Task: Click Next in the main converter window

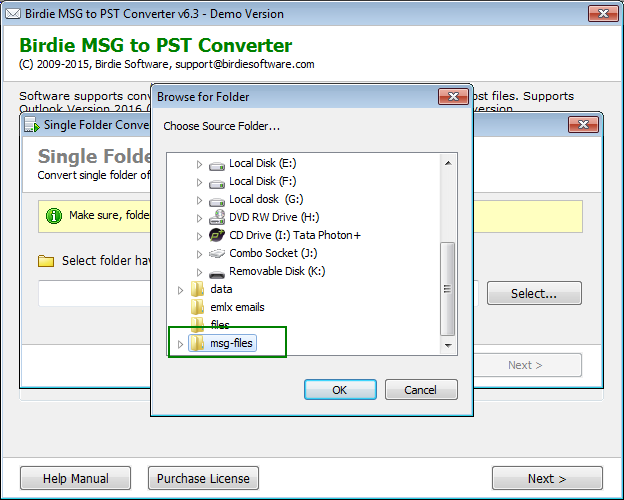Action: click(x=547, y=478)
